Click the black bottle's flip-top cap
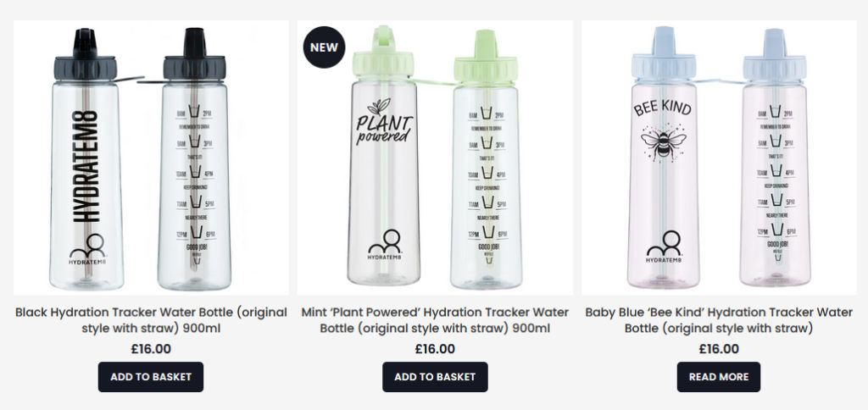 point(86,53)
